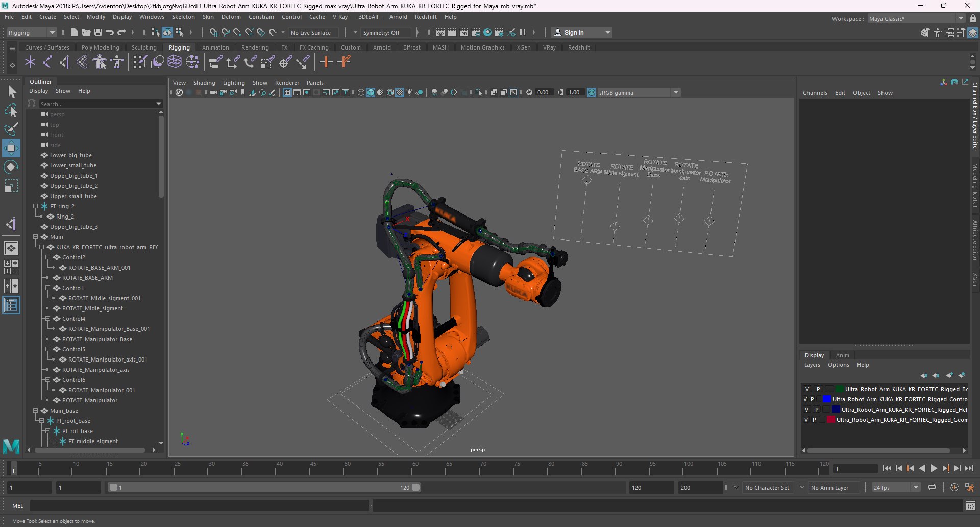Viewport: 980px width, 527px height.
Task: Click the Create Joints shelf icon
Action: [x=47, y=62]
